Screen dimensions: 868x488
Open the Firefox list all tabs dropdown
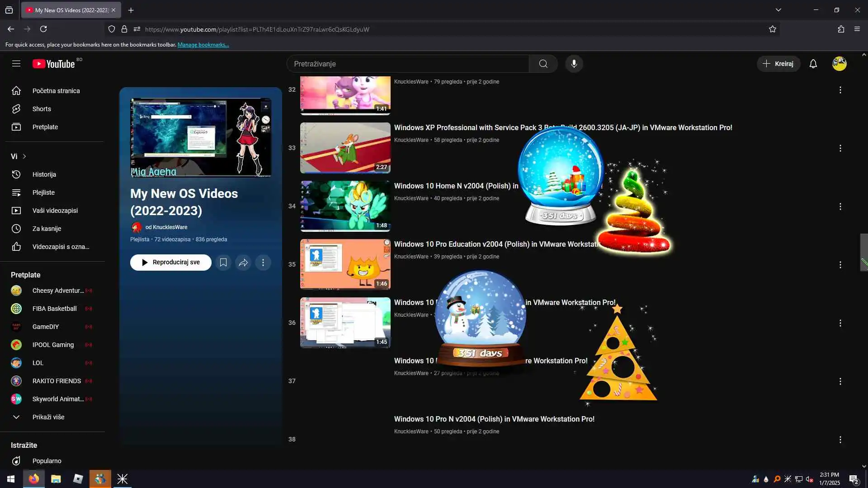tap(778, 10)
